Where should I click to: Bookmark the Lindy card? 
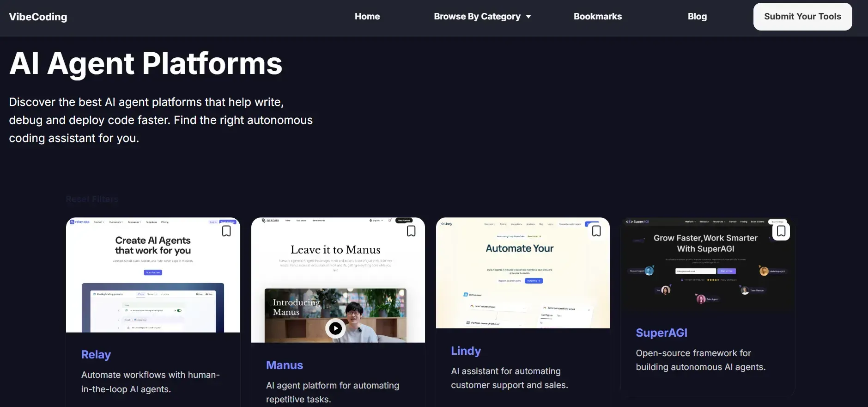click(596, 231)
